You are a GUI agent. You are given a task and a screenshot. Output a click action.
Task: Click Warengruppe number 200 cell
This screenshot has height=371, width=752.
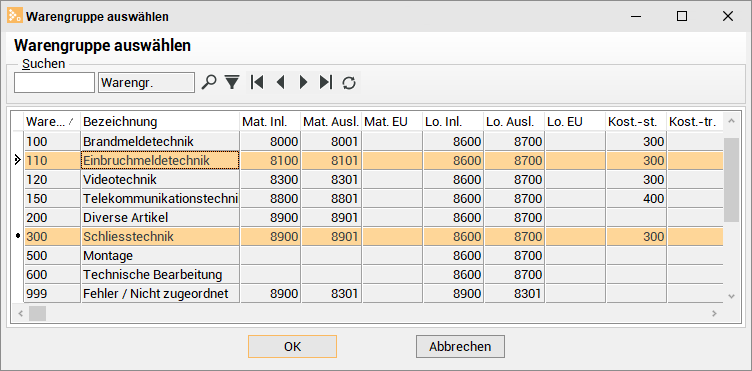(x=52, y=218)
